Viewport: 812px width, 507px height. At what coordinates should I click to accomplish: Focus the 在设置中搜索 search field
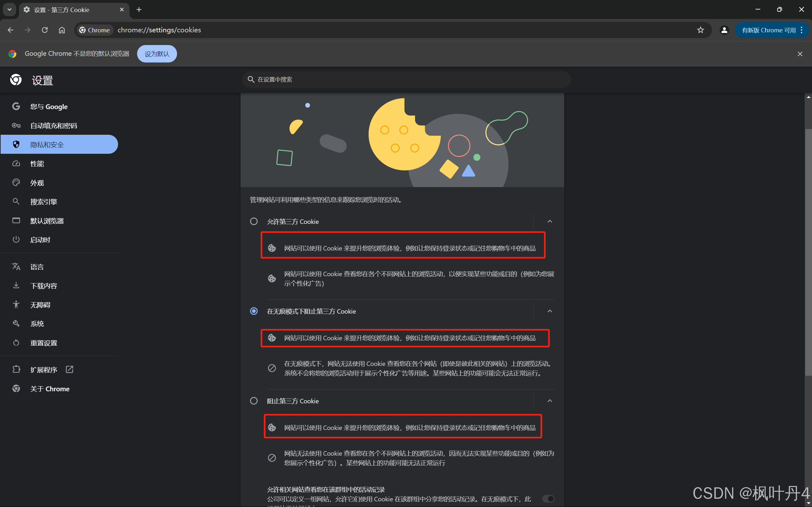(x=406, y=80)
